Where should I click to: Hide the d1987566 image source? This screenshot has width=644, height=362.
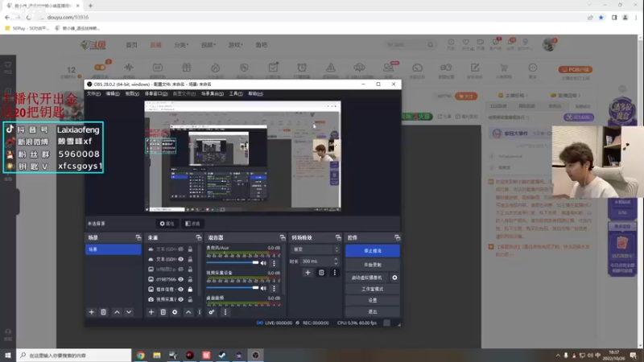pos(180,279)
